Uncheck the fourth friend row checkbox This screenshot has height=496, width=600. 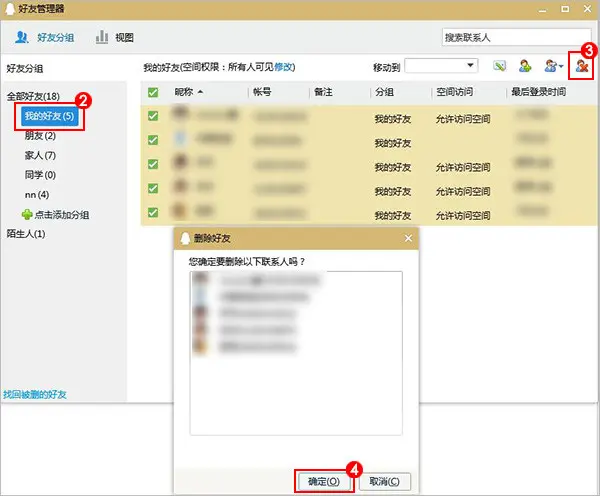coord(153,188)
